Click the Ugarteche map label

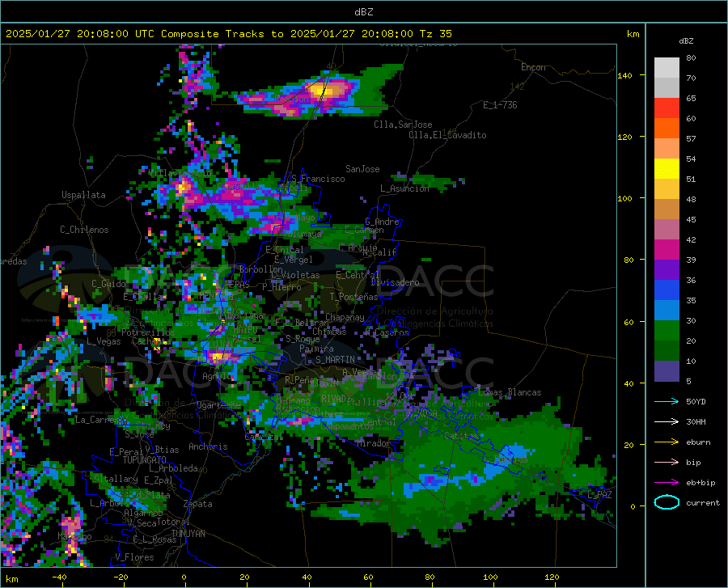click(x=218, y=405)
